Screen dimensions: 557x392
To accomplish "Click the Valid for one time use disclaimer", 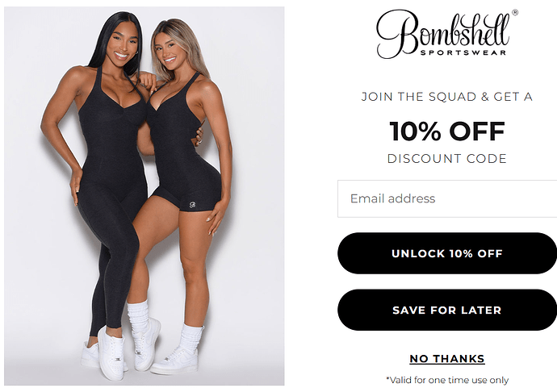I will pos(447,380).
